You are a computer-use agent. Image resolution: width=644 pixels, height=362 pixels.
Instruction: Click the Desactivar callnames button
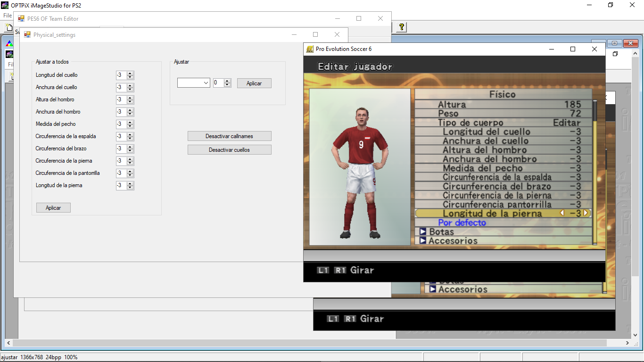pyautogui.click(x=230, y=136)
